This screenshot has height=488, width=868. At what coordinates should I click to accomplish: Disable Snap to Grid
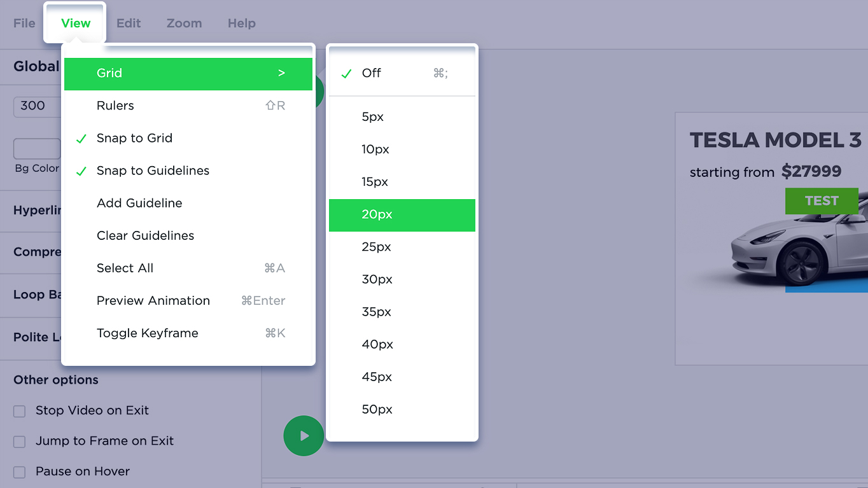click(188, 139)
